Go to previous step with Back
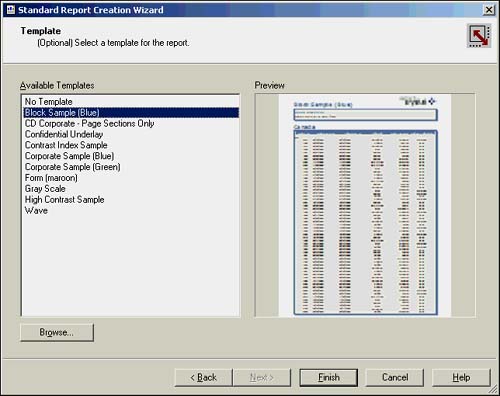This screenshot has width=500, height=396. tap(203, 377)
